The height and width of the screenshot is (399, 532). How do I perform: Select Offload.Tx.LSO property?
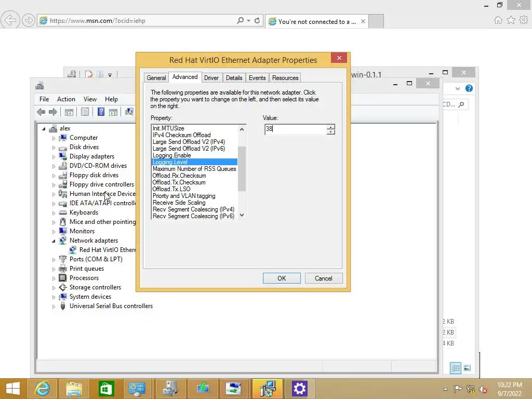click(194, 189)
